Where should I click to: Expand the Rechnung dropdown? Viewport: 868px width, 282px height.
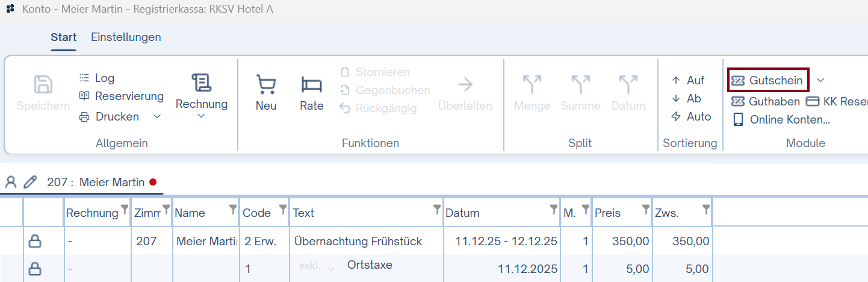pos(201,116)
